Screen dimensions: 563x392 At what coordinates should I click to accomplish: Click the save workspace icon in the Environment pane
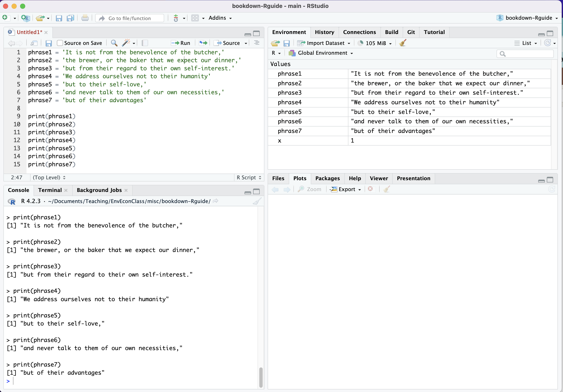(x=286, y=43)
